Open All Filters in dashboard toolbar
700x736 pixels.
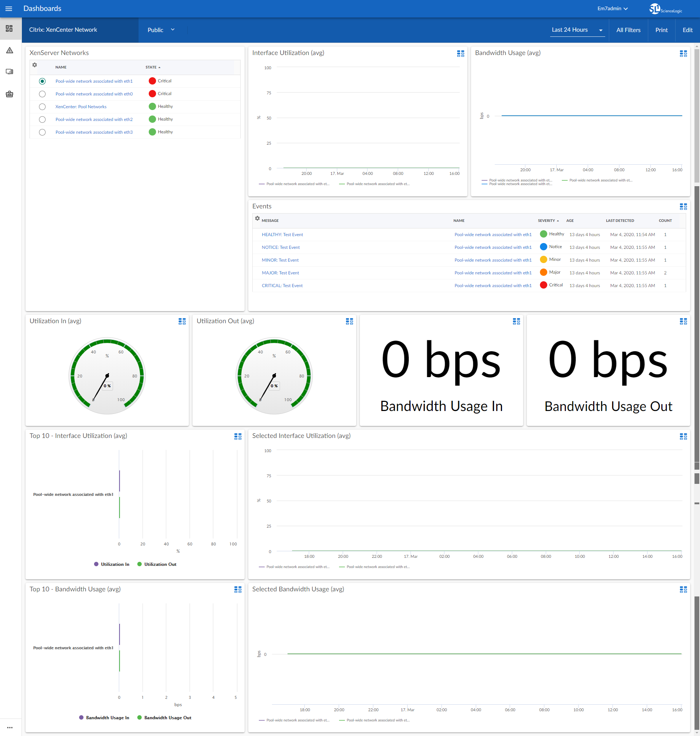pyautogui.click(x=628, y=30)
